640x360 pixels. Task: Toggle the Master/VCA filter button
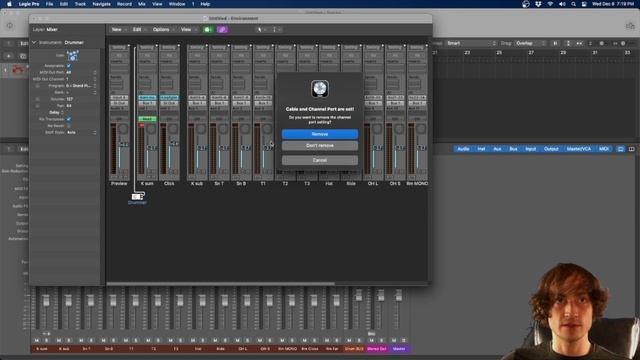579,149
